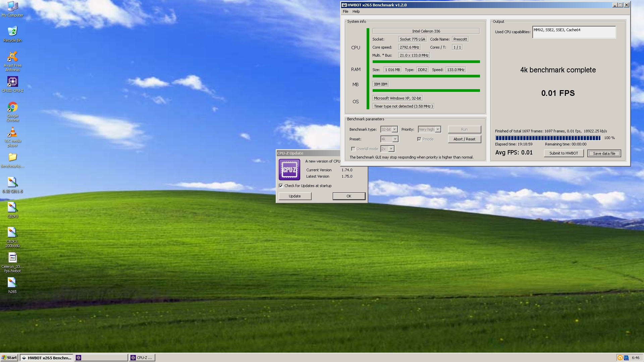Click the HWBOT x265 title bar icon
The width and height of the screenshot is (644, 362).
tap(344, 5)
